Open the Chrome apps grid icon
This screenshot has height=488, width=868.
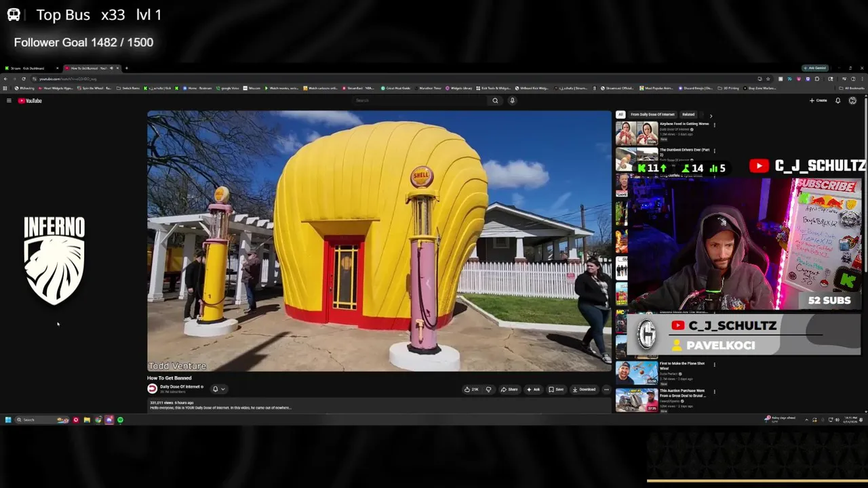click(x=5, y=88)
